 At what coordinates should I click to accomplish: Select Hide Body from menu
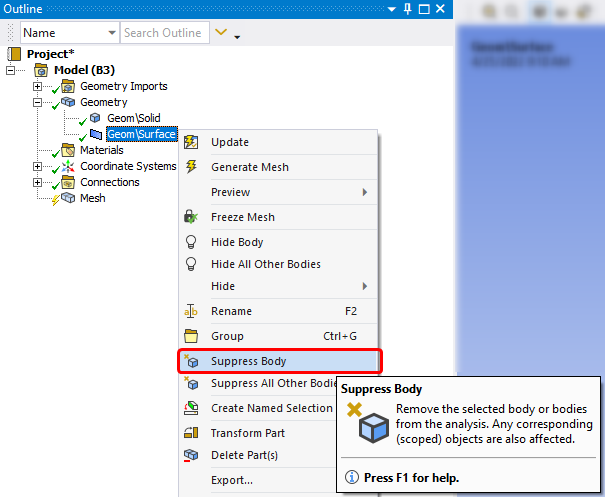pyautogui.click(x=278, y=242)
